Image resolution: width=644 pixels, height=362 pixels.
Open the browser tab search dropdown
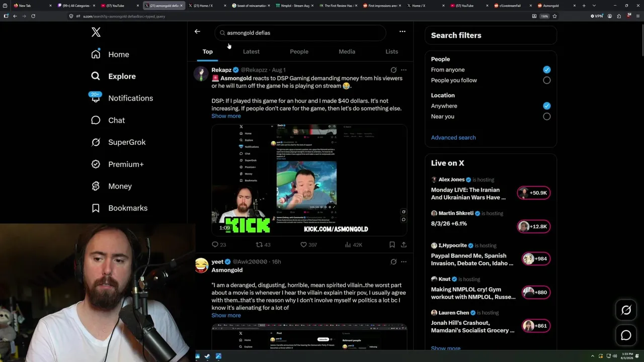pyautogui.click(x=594, y=6)
